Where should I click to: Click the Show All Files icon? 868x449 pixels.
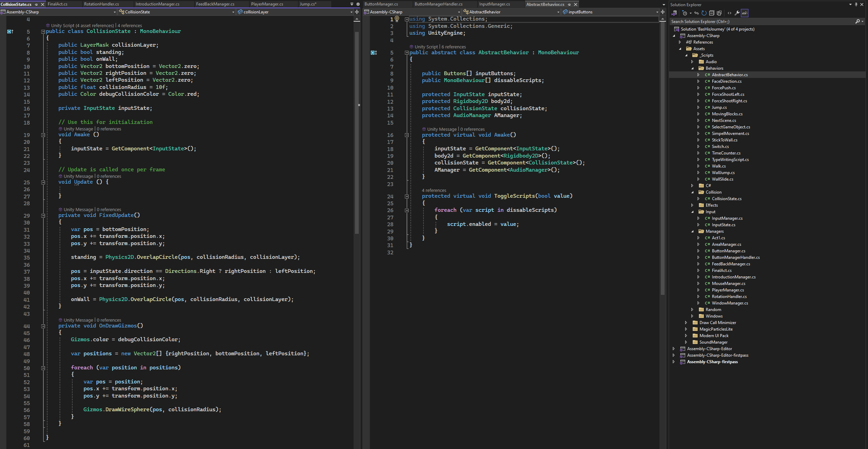tap(719, 13)
